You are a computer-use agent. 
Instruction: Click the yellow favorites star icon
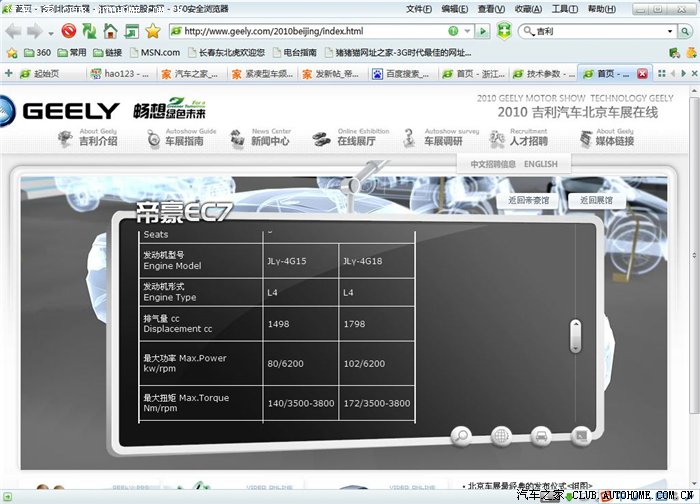(x=152, y=31)
